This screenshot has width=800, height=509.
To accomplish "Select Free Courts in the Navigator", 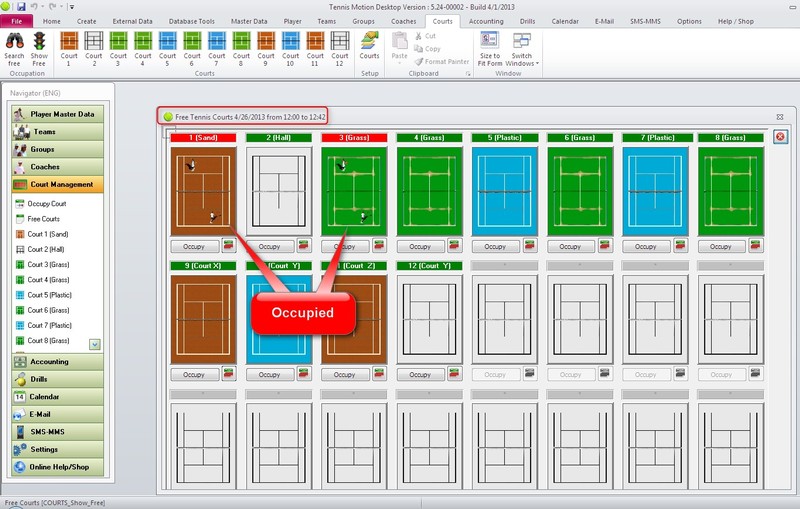I will [x=43, y=218].
